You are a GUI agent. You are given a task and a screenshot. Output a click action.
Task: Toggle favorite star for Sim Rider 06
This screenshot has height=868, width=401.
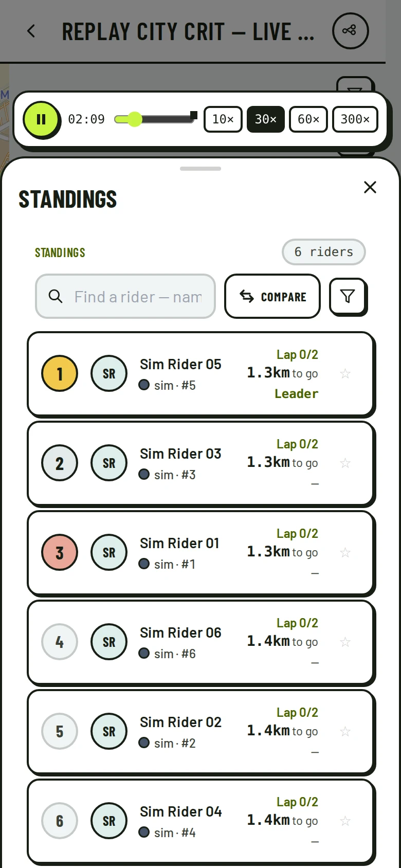345,642
